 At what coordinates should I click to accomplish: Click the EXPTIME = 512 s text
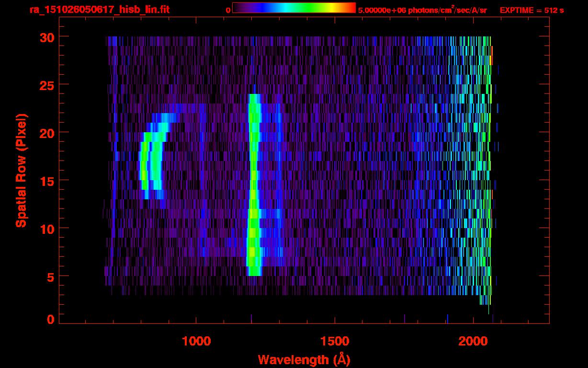(x=531, y=10)
